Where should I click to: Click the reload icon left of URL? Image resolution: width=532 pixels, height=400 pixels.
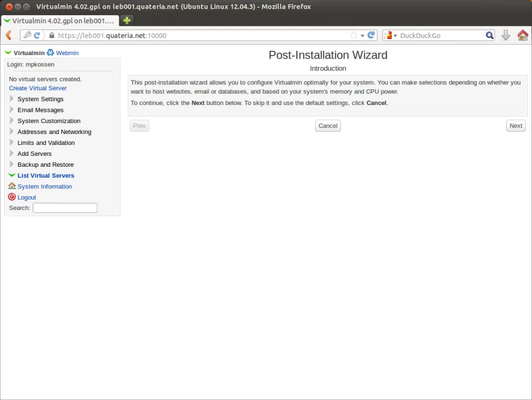[x=37, y=35]
